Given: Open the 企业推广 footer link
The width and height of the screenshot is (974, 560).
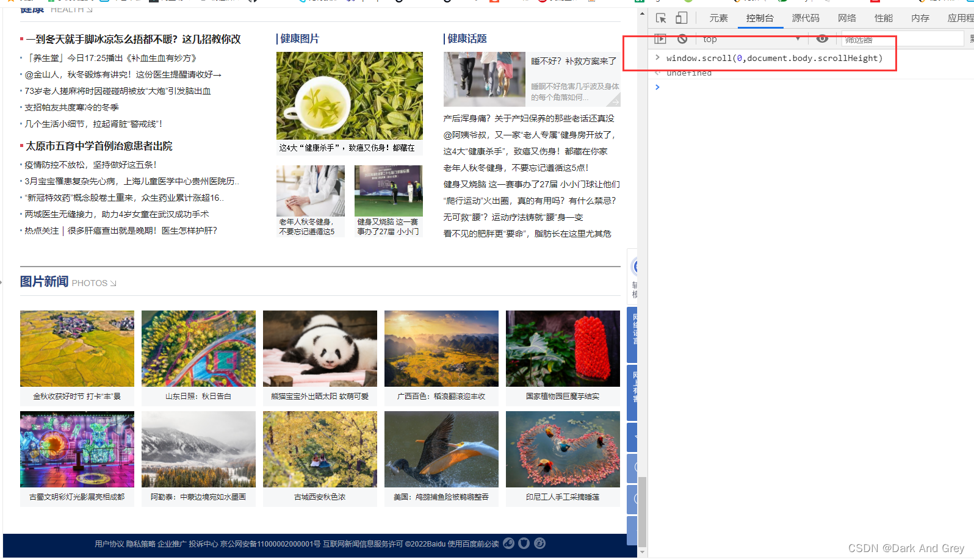Looking at the screenshot, I should [172, 544].
